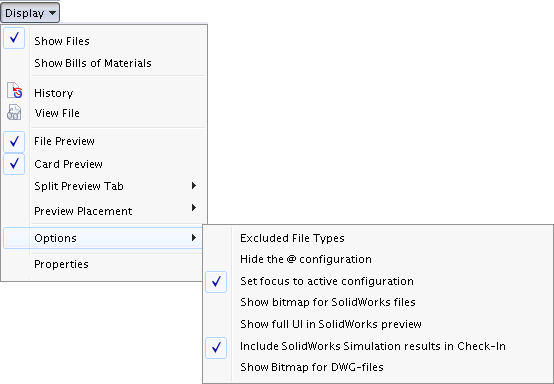
Task: Enable Show Bitmap for DWG-files
Action: (x=312, y=367)
